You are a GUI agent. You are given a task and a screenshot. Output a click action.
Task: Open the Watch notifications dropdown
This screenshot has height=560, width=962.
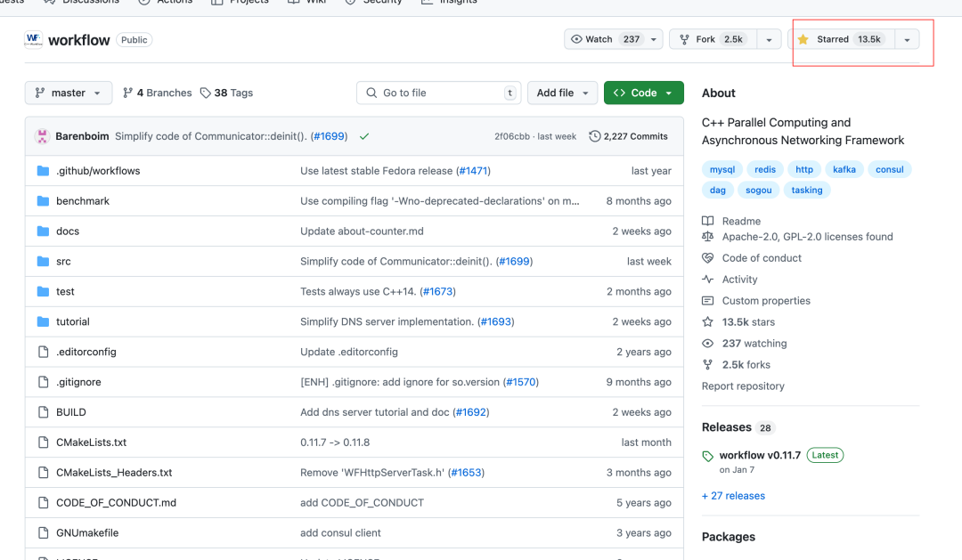pos(614,39)
